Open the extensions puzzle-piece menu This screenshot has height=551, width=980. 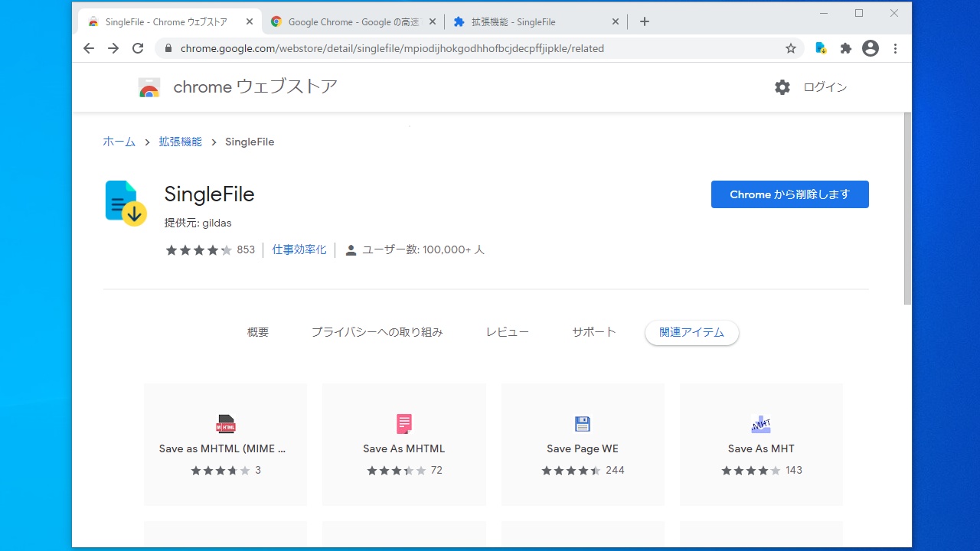tap(845, 48)
